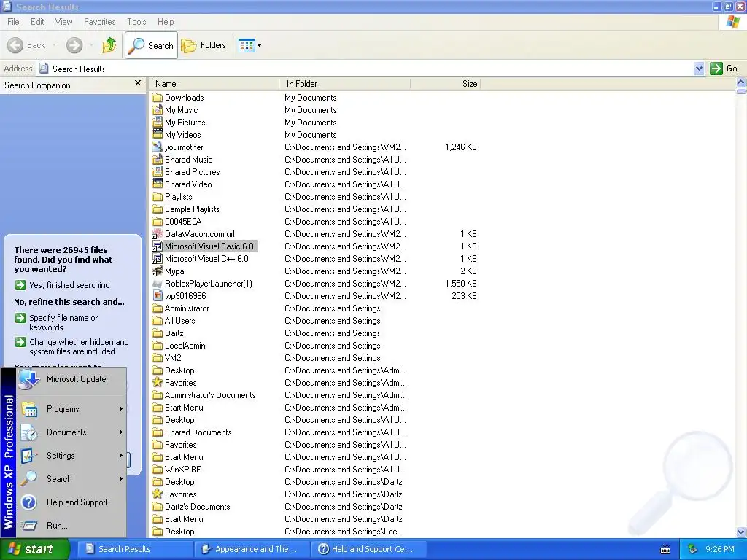
Task: Expand the Back history dropdown arrow
Action: coord(54,45)
